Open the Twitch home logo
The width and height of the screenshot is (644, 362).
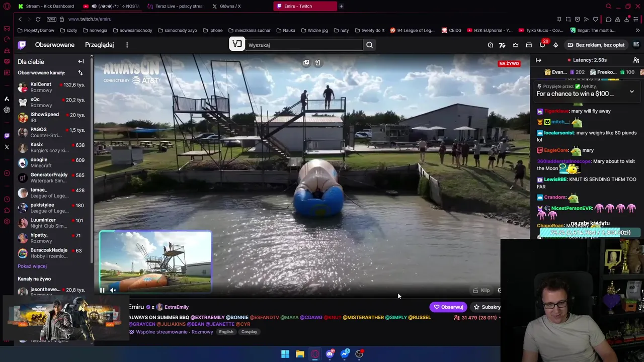pyautogui.click(x=22, y=45)
